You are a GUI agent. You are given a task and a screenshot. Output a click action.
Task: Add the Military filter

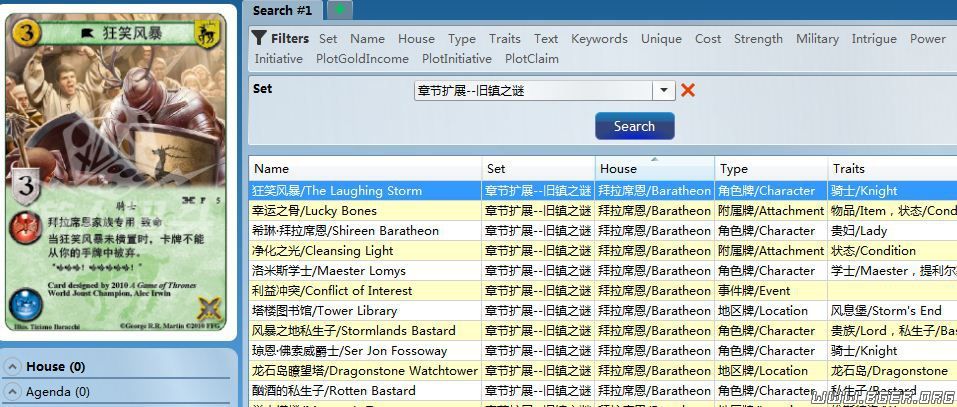coord(817,38)
